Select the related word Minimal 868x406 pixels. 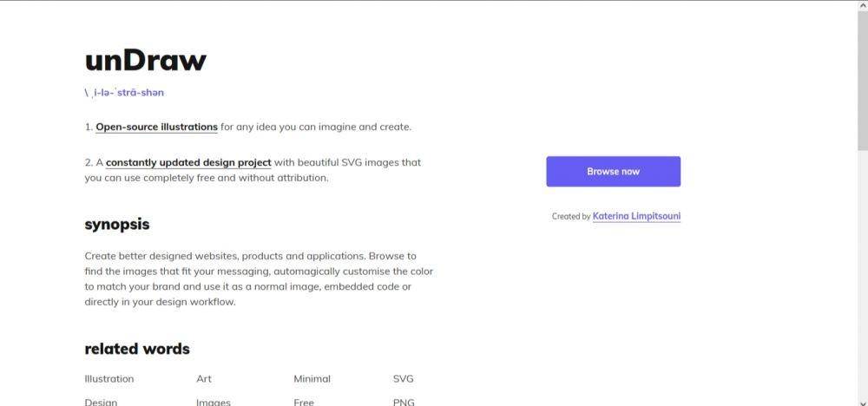pos(312,379)
